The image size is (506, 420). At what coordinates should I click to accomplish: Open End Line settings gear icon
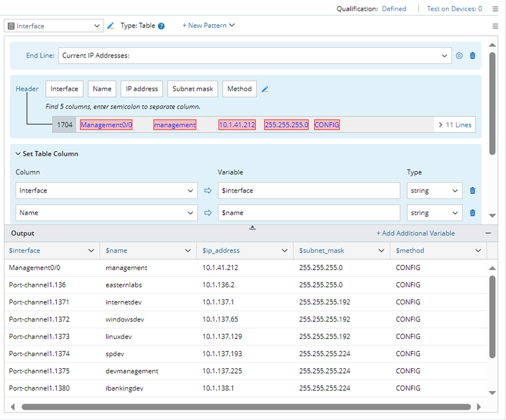pos(459,56)
